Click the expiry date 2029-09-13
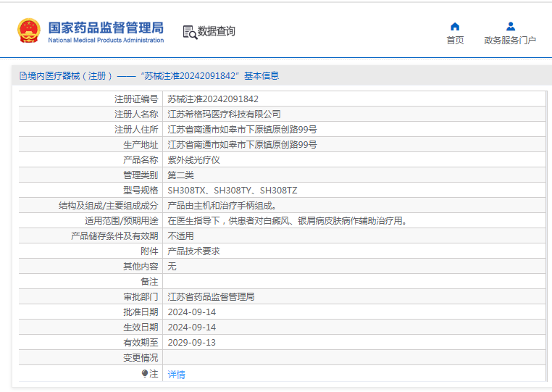 pyautogui.click(x=192, y=342)
